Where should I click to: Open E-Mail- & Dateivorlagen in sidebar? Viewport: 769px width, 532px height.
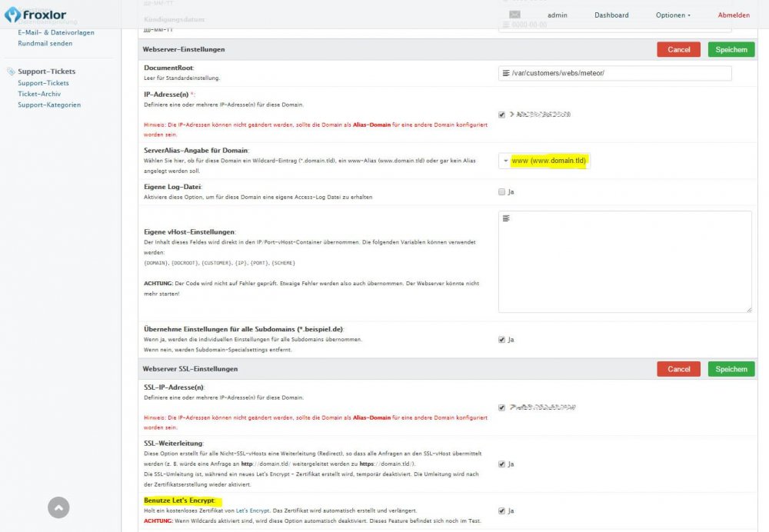56,32
